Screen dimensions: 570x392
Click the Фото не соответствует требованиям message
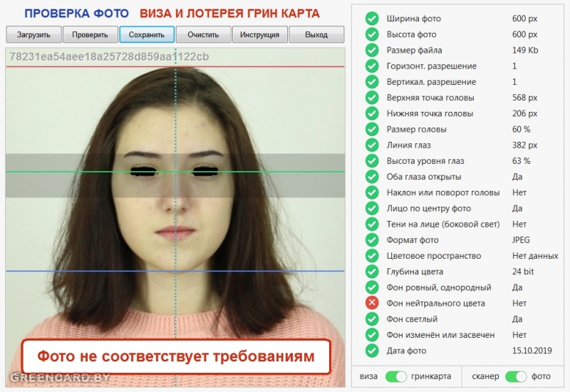176,357
